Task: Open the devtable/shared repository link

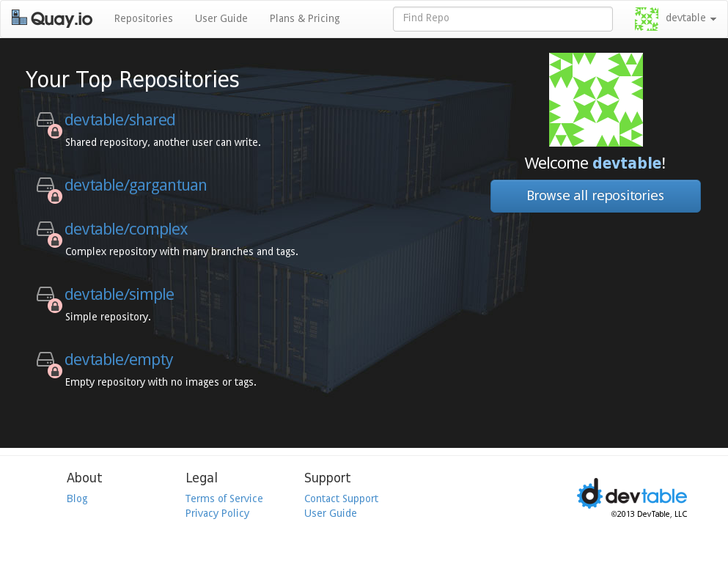Action: pyautogui.click(x=120, y=119)
